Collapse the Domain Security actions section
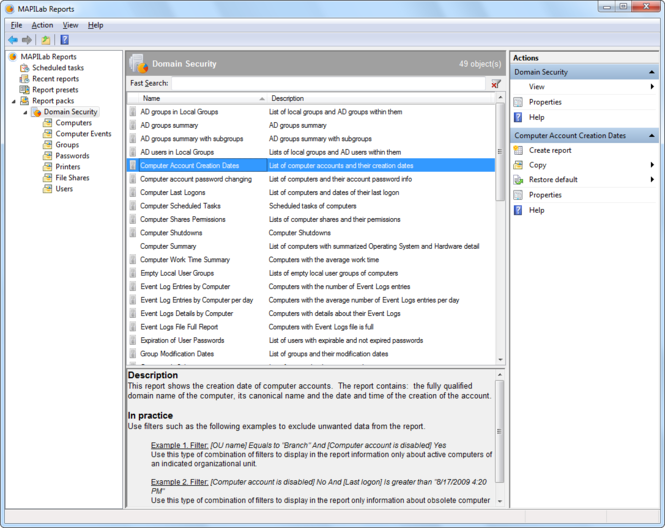 652,73
